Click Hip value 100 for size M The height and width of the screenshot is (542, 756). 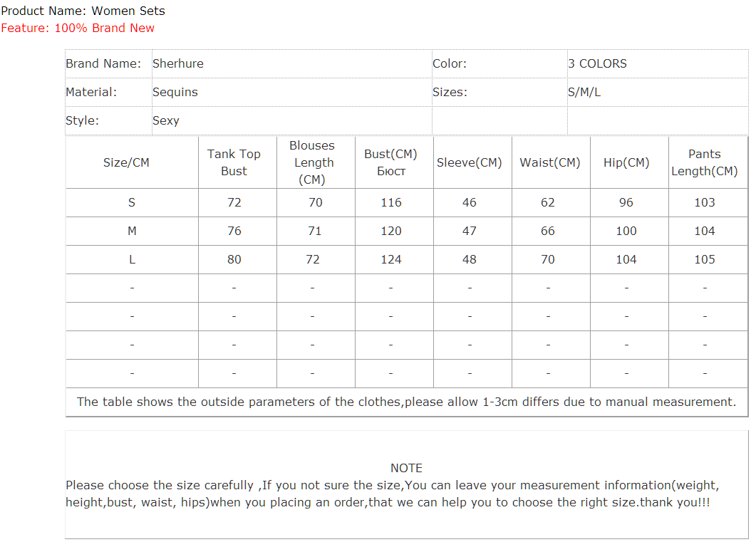pyautogui.click(x=626, y=231)
